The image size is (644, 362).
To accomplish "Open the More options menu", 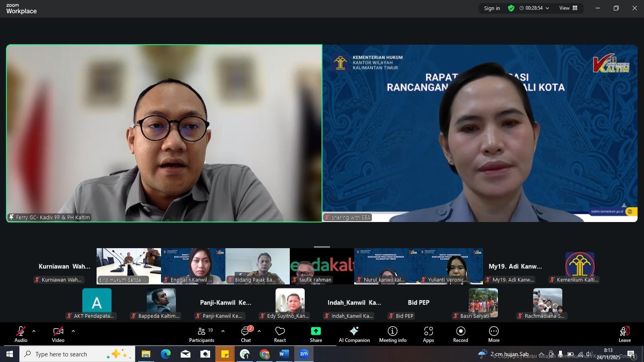I will pyautogui.click(x=494, y=334).
